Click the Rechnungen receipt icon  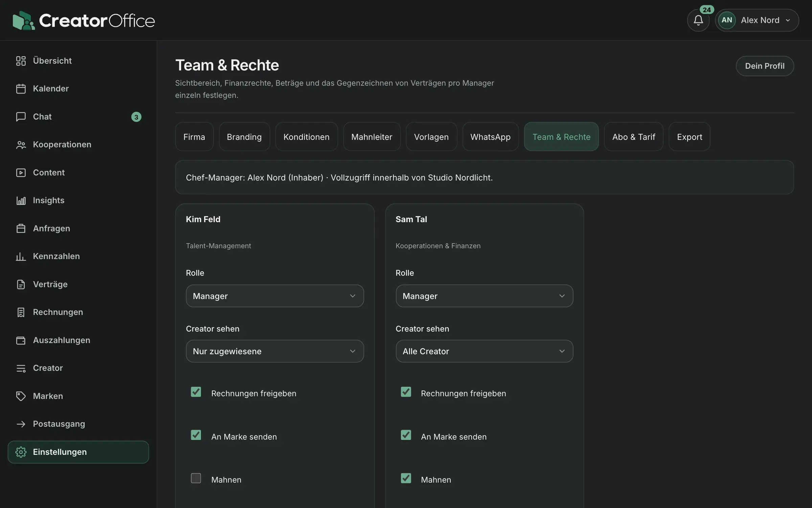[21, 312]
